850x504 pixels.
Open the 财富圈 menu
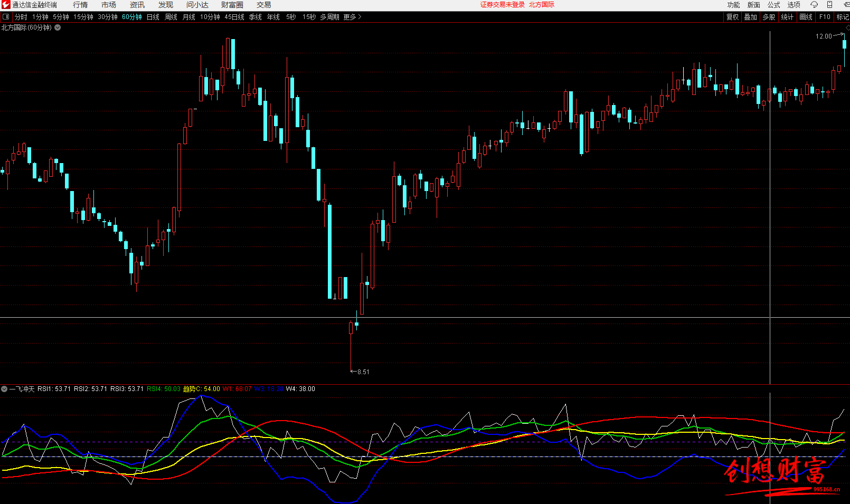tap(232, 5)
